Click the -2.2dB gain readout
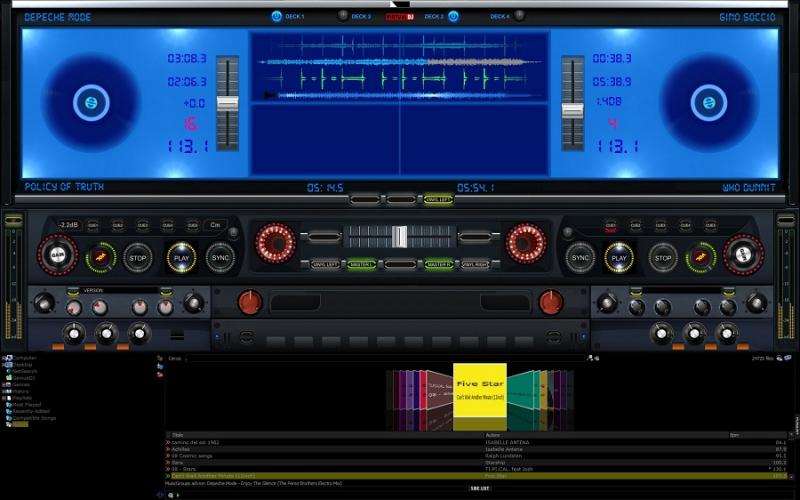Screen dimensions: 800x500 coord(68,225)
